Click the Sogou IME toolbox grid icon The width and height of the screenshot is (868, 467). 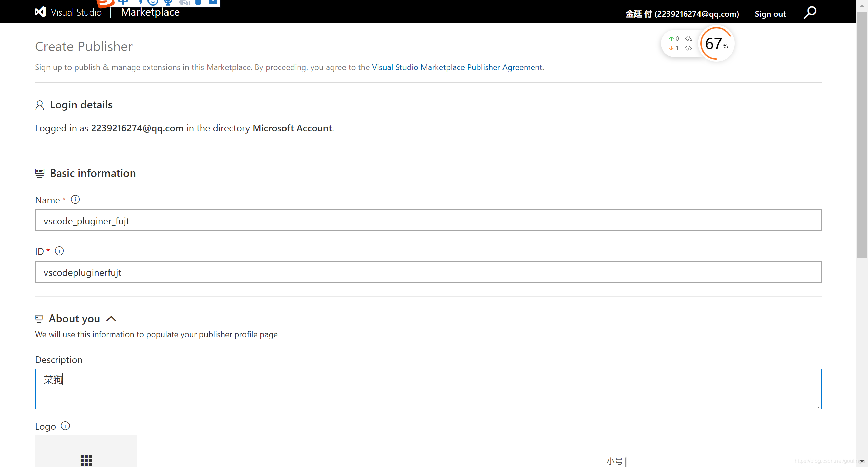[213, 2]
